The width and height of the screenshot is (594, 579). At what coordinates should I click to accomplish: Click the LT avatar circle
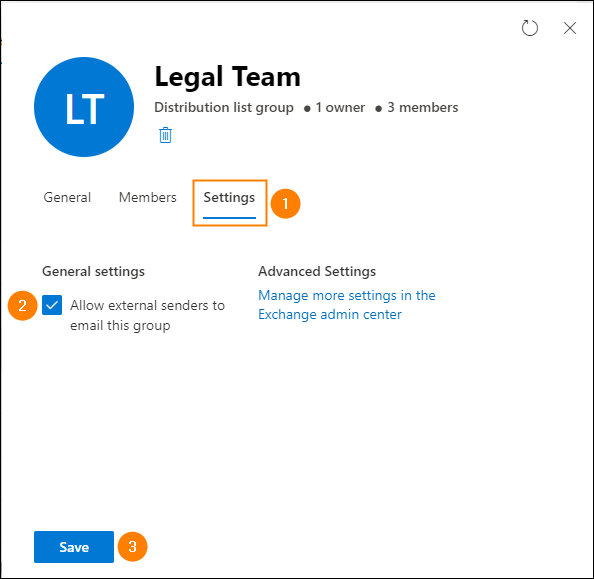pos(84,107)
